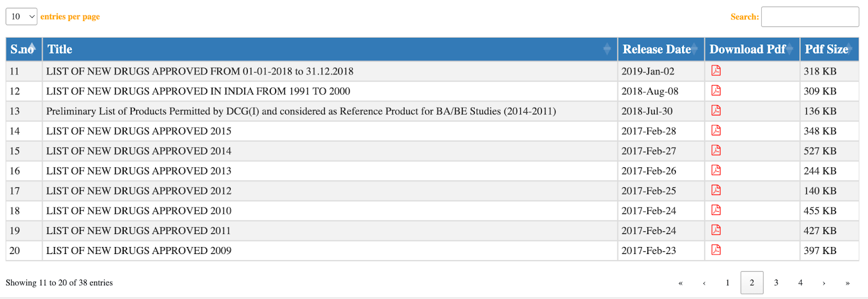Download PDF for New Drugs Approved 2009

point(716,250)
